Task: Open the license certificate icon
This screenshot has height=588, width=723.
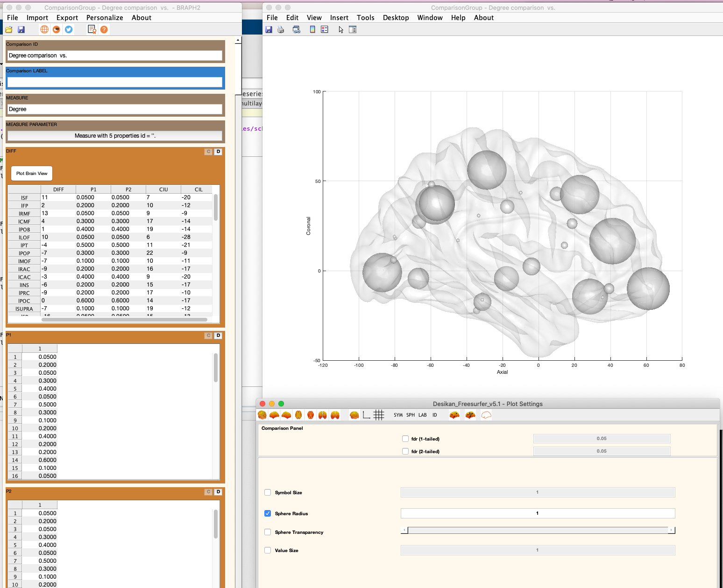Action: 92,29
